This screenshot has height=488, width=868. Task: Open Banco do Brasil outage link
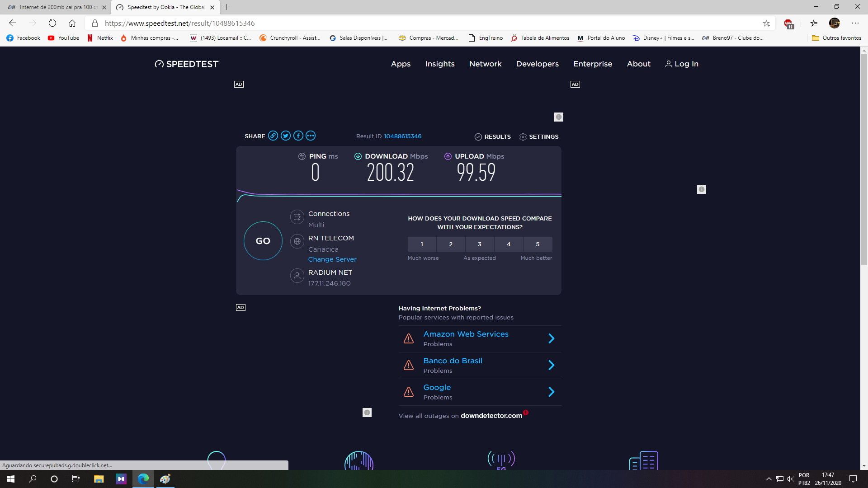pyautogui.click(x=453, y=361)
